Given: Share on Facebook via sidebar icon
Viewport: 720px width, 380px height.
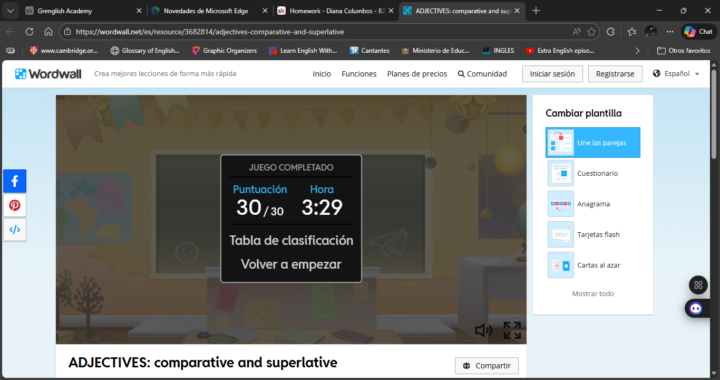Looking at the screenshot, I should [x=15, y=181].
